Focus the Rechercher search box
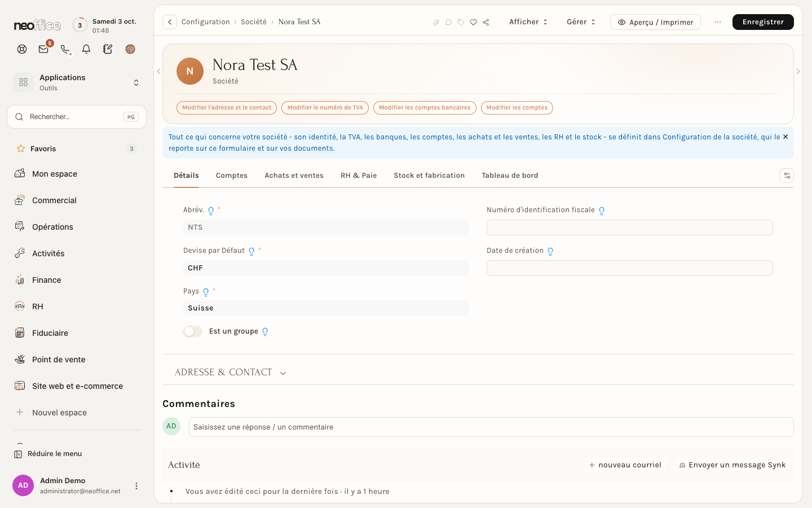 77,117
